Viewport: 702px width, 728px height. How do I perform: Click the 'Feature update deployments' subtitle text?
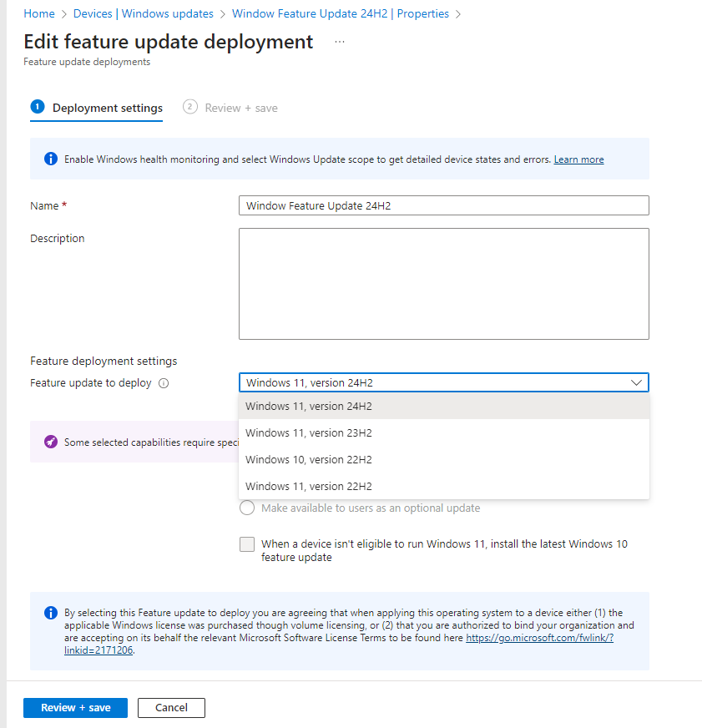click(87, 62)
